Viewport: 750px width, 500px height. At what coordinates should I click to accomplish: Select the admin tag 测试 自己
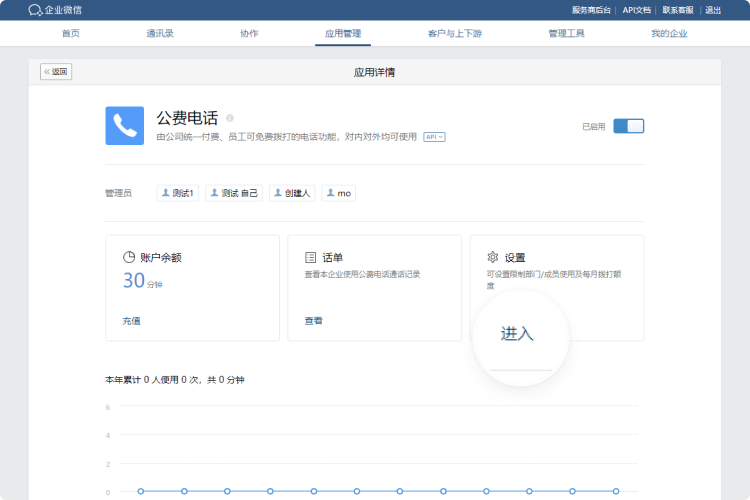point(234,193)
